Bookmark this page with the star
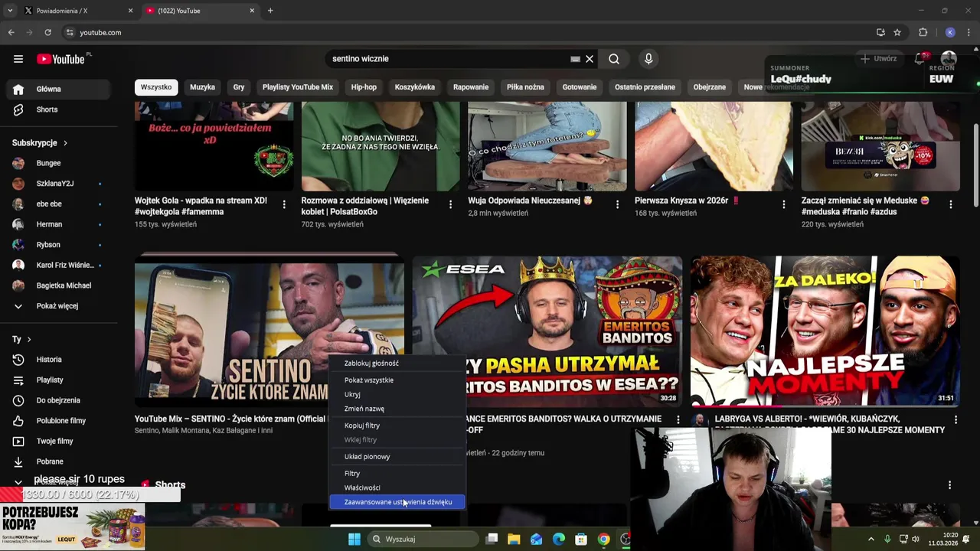This screenshot has height=551, width=980. point(897,32)
